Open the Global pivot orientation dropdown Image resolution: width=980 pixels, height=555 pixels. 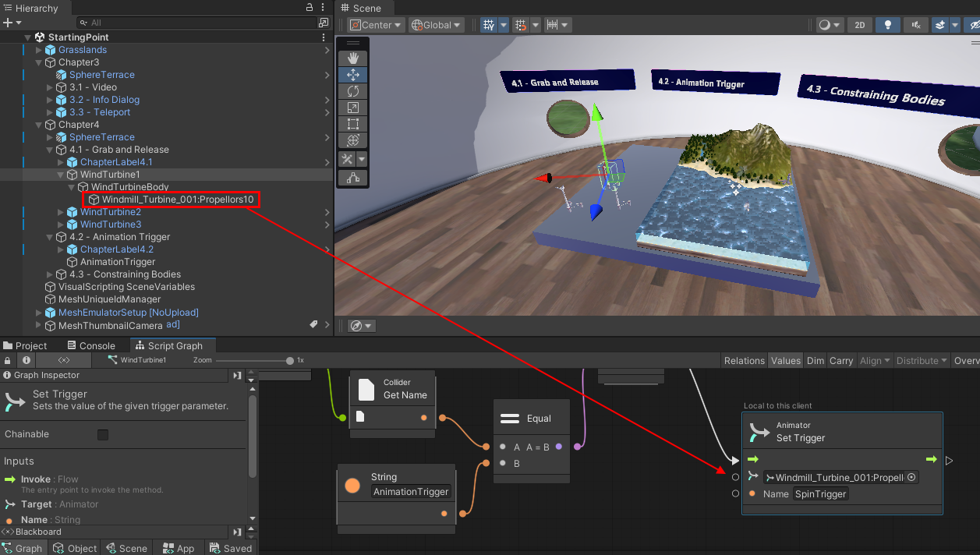(436, 24)
